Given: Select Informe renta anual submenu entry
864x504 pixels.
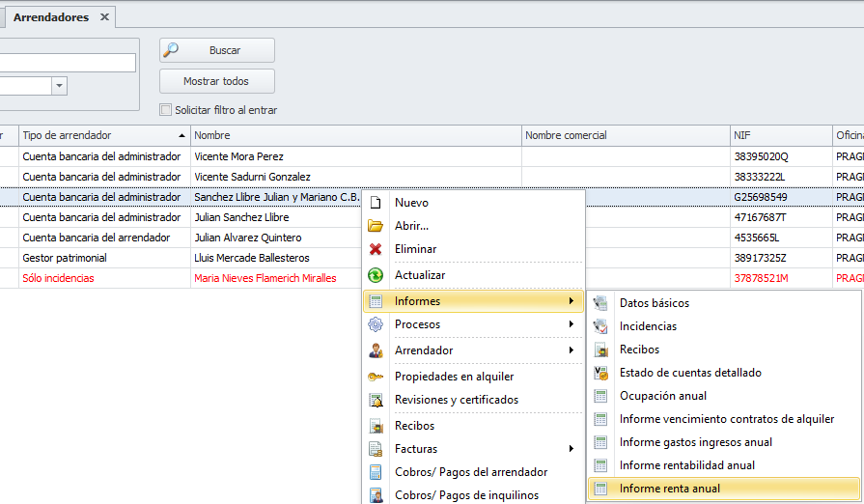Looking at the screenshot, I should 723,489.
